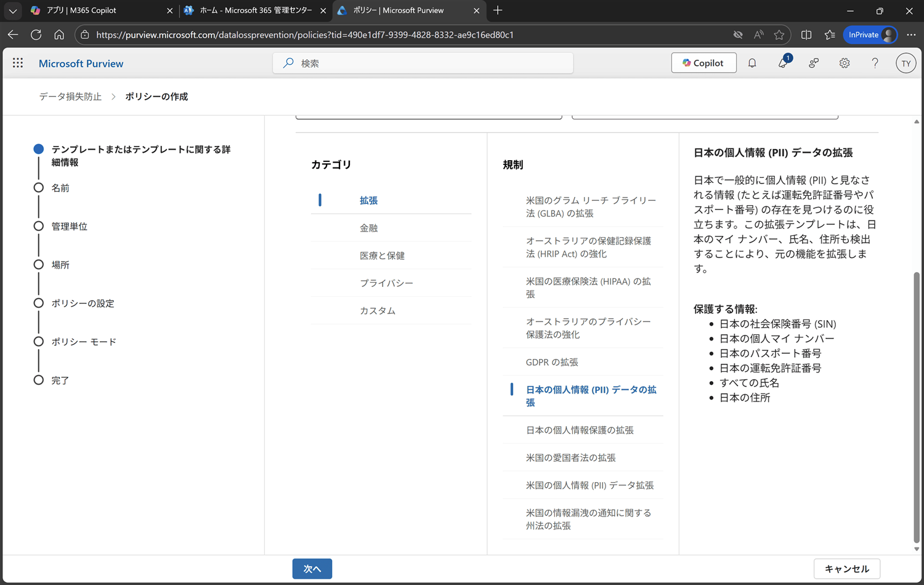Click the 検索 search field

coord(423,63)
